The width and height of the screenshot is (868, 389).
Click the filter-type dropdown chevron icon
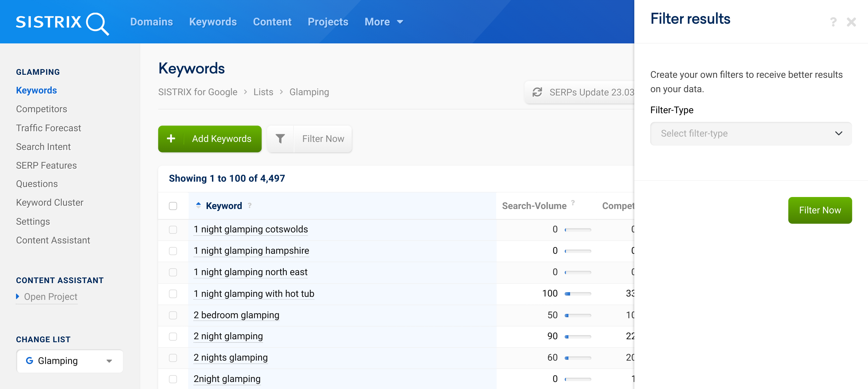pyautogui.click(x=839, y=133)
